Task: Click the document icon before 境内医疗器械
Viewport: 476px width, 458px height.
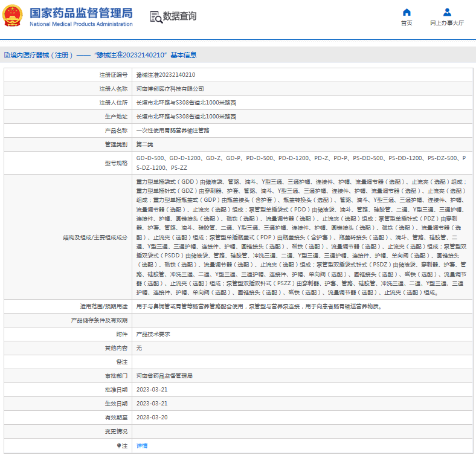Action: [7, 55]
